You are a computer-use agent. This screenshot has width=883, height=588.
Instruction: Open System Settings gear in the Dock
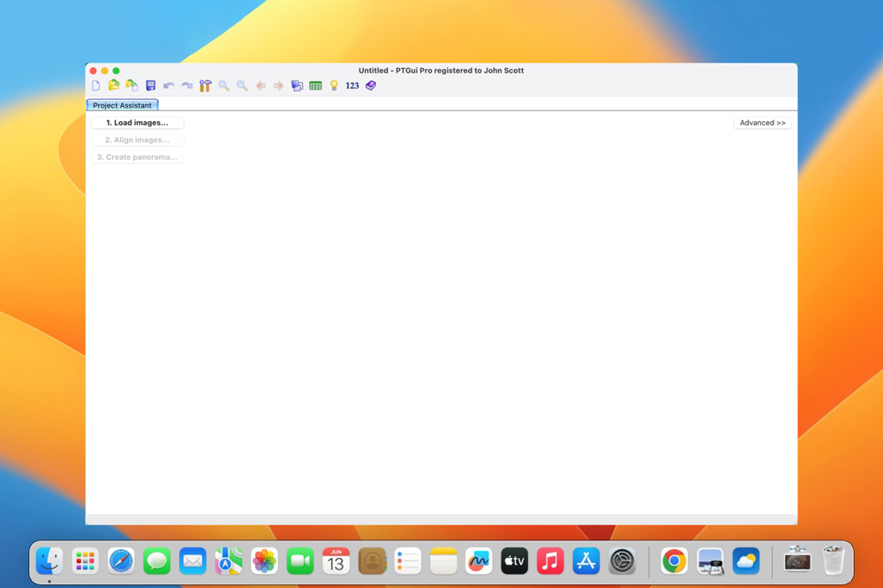pyautogui.click(x=623, y=561)
